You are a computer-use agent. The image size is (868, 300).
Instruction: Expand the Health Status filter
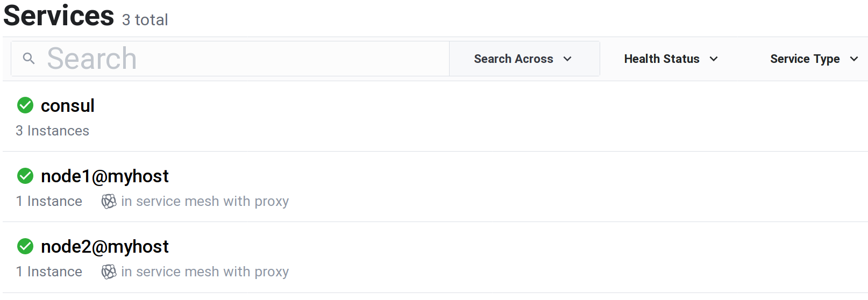(670, 59)
